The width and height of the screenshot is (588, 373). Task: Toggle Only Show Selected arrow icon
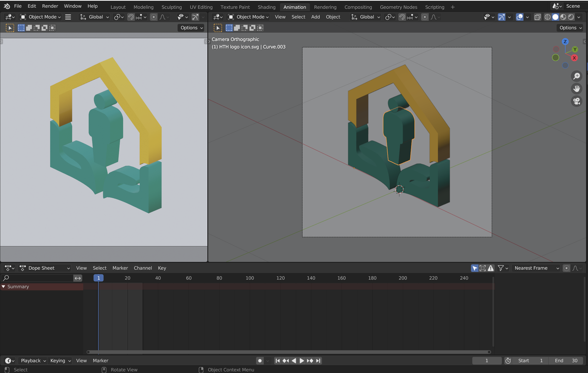pyautogui.click(x=475, y=268)
